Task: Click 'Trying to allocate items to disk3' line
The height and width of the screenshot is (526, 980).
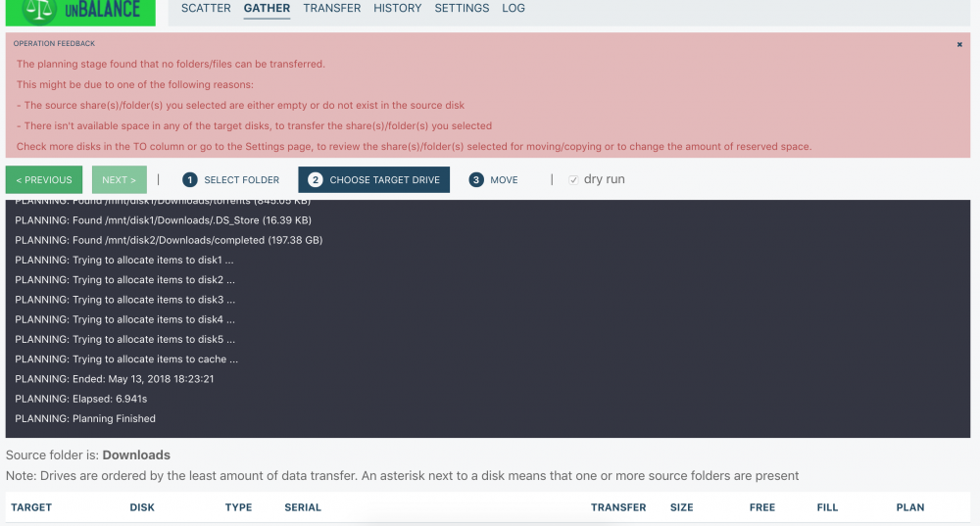Action: pyautogui.click(x=125, y=300)
